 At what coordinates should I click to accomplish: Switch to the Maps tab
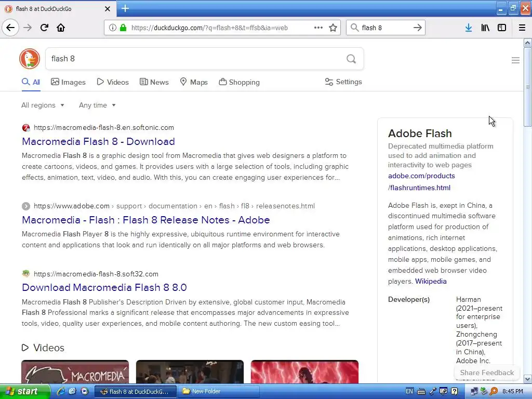pos(194,82)
